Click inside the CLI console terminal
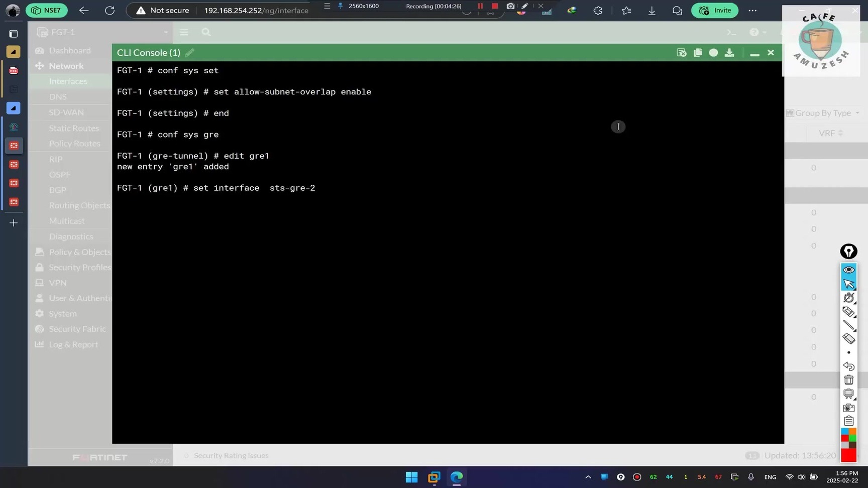The height and width of the screenshot is (488, 868). pyautogui.click(x=448, y=252)
